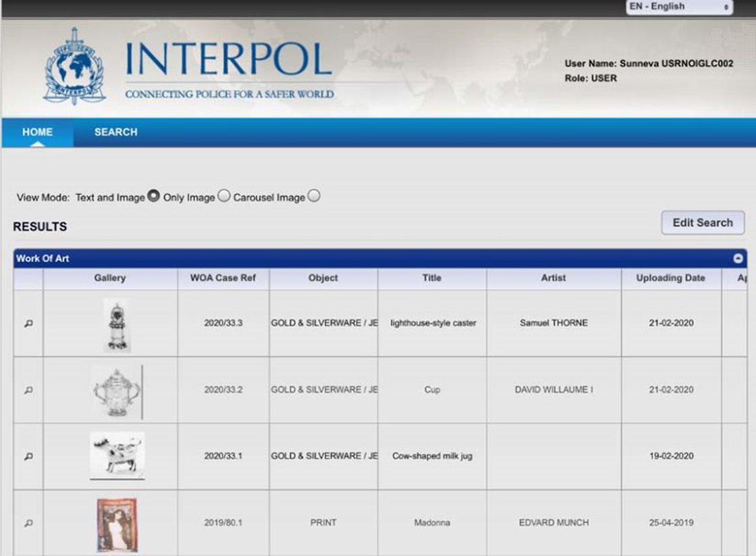Click the Artist column header

553,278
